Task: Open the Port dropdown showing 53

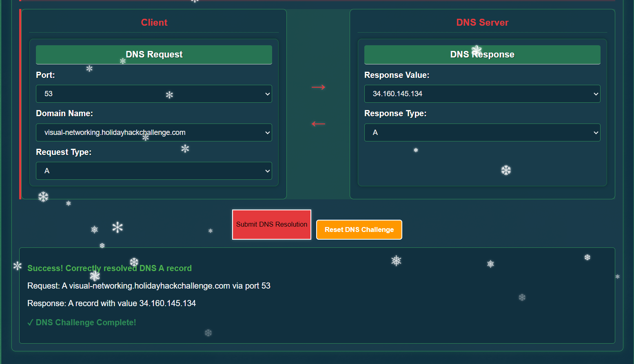Action: [x=154, y=94]
